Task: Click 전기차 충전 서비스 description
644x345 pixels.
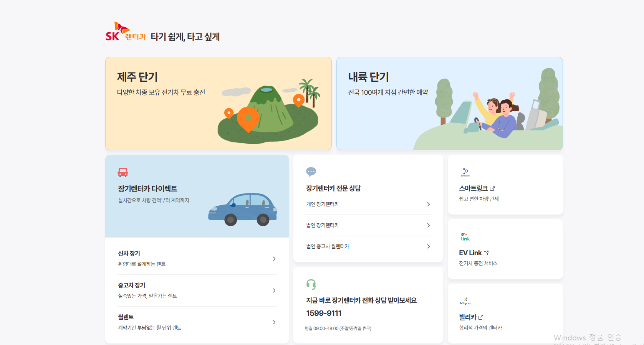Action: pyautogui.click(x=478, y=263)
